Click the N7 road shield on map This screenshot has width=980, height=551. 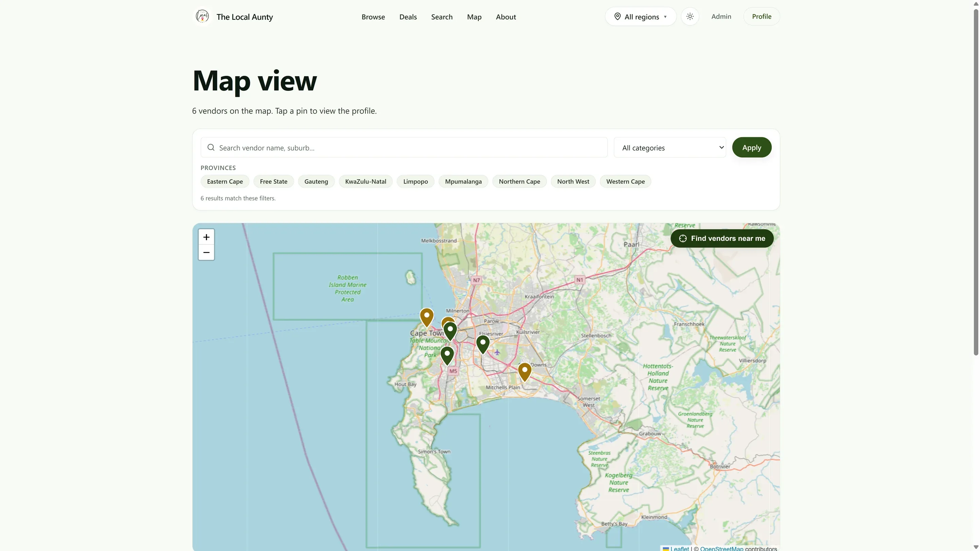click(476, 280)
